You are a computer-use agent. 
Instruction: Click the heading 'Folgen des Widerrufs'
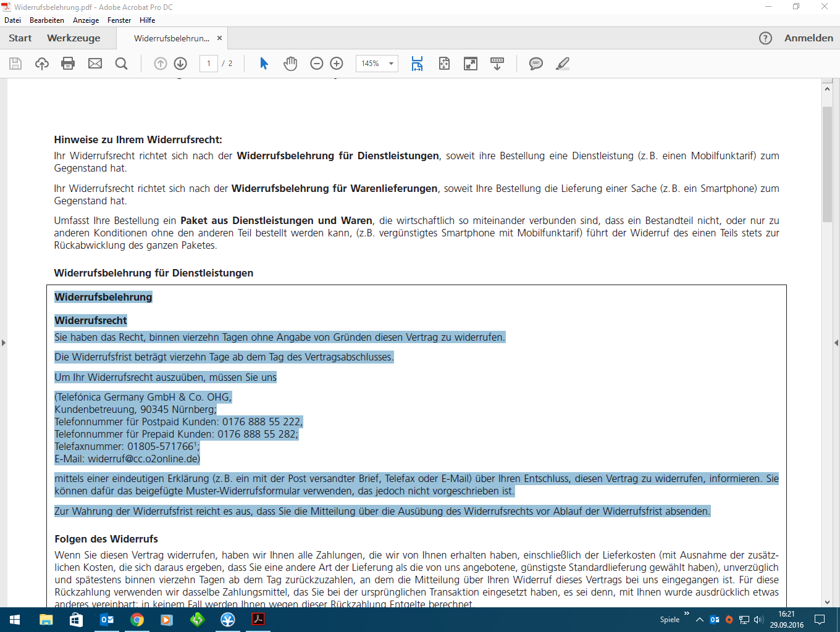(x=106, y=539)
